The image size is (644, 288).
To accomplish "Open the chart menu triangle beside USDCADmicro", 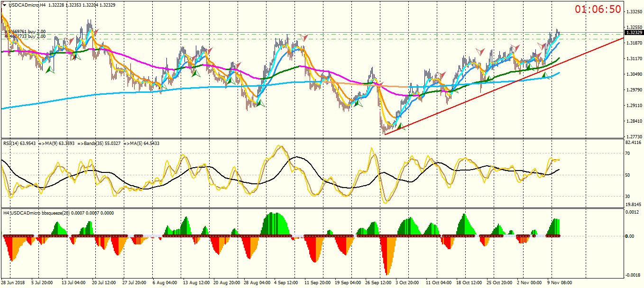I will (4, 5).
